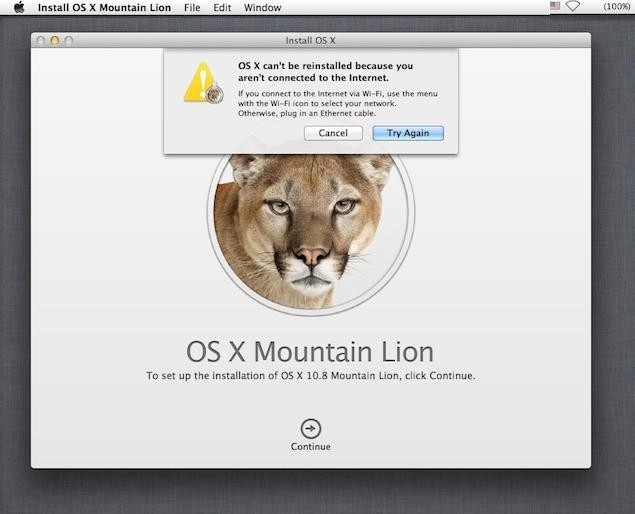Close the Install OS X window

[40, 41]
